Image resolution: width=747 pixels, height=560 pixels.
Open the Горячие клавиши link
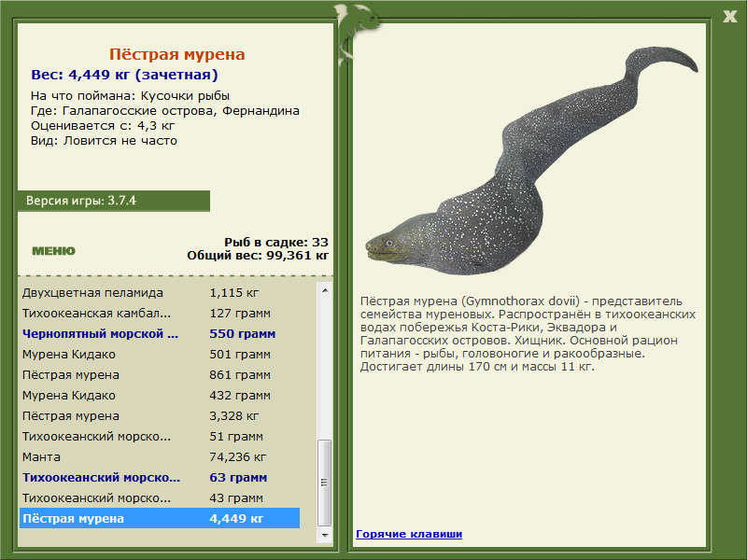[x=409, y=534]
